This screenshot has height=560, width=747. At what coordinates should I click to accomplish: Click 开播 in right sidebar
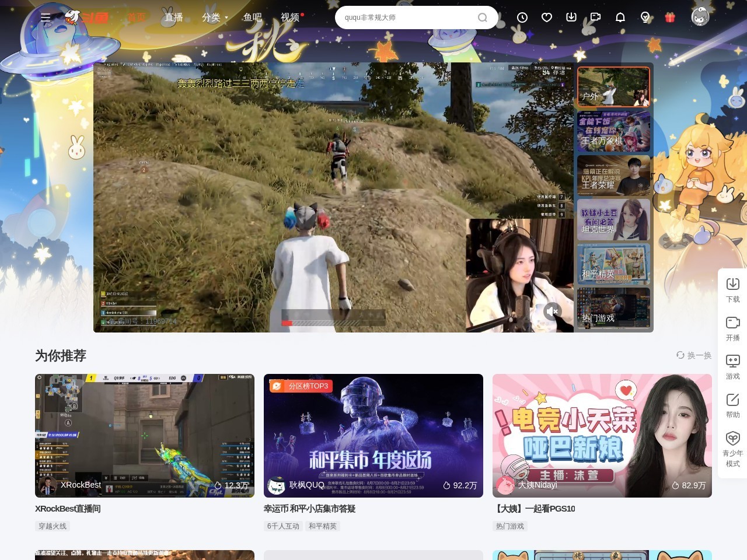coord(733,328)
